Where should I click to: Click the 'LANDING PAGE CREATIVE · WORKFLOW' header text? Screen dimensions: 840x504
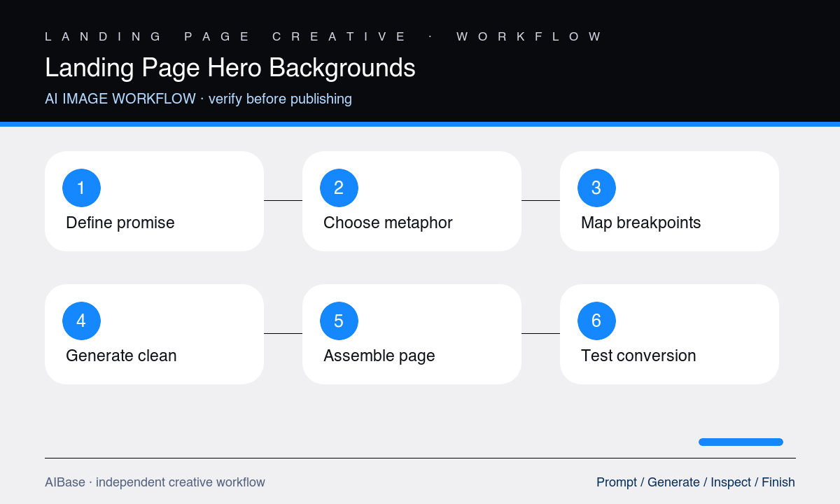[x=323, y=36]
